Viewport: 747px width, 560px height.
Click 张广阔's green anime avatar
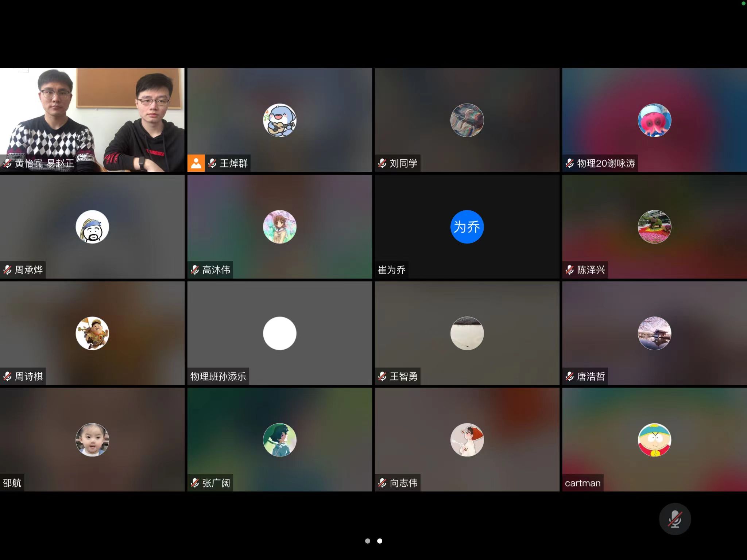(x=280, y=440)
